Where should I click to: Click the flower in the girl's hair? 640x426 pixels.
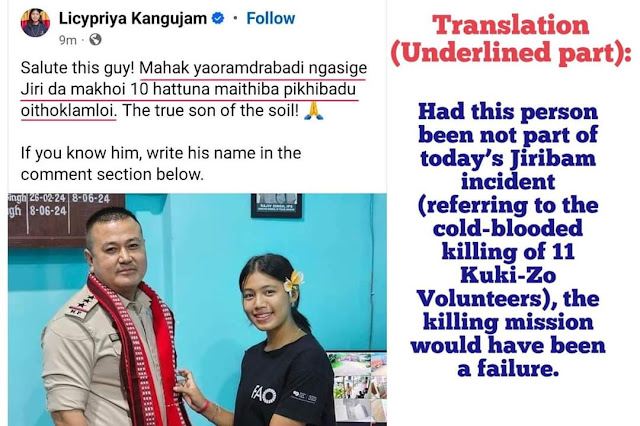293,282
